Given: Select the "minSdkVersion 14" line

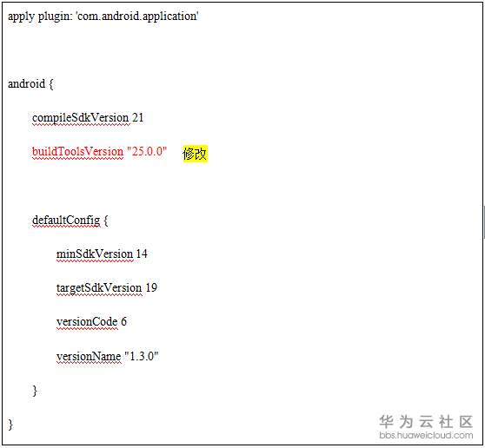Looking at the screenshot, I should [x=102, y=254].
